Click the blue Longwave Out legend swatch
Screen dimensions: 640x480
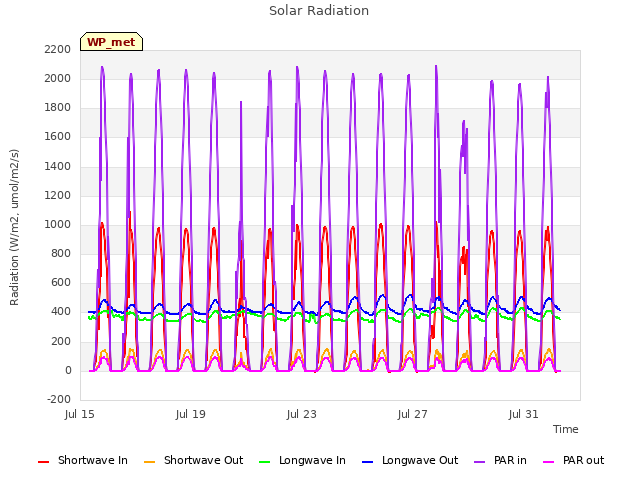367,462
